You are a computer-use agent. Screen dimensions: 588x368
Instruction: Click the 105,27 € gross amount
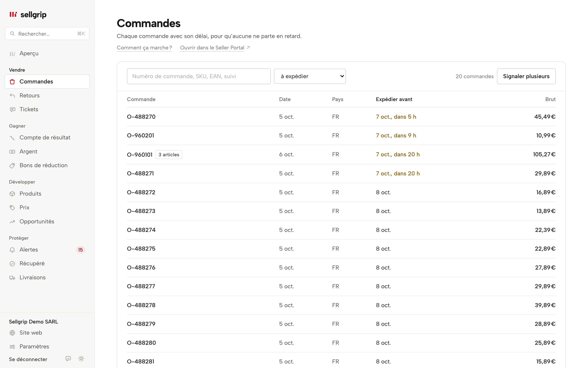(x=544, y=154)
